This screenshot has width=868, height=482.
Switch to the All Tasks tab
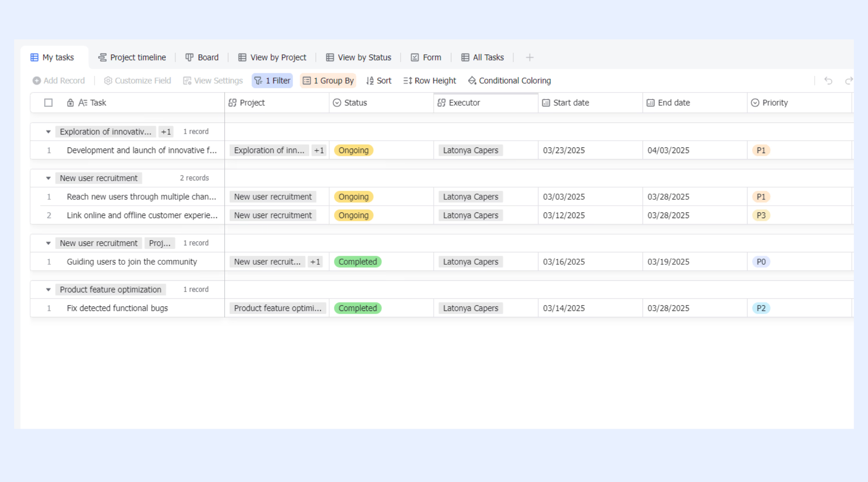click(482, 57)
